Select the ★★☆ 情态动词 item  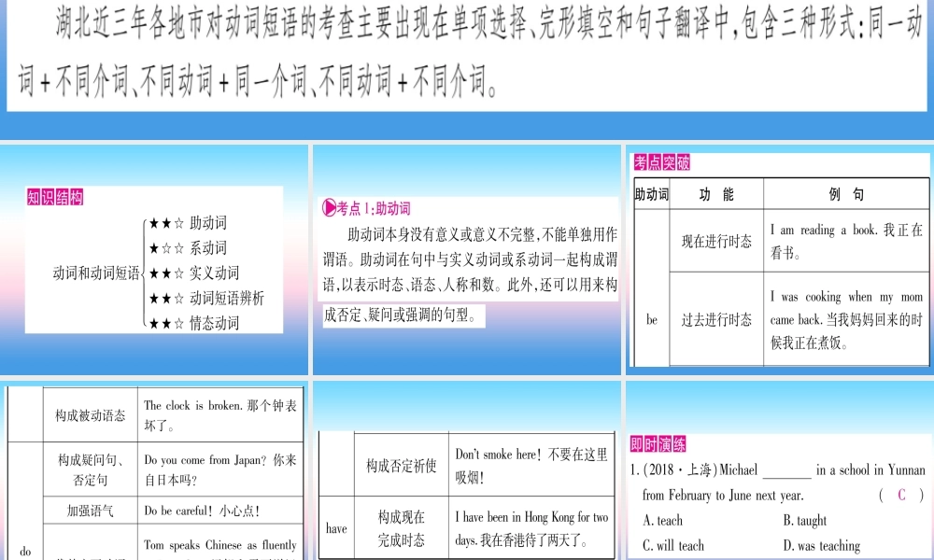tap(194, 323)
